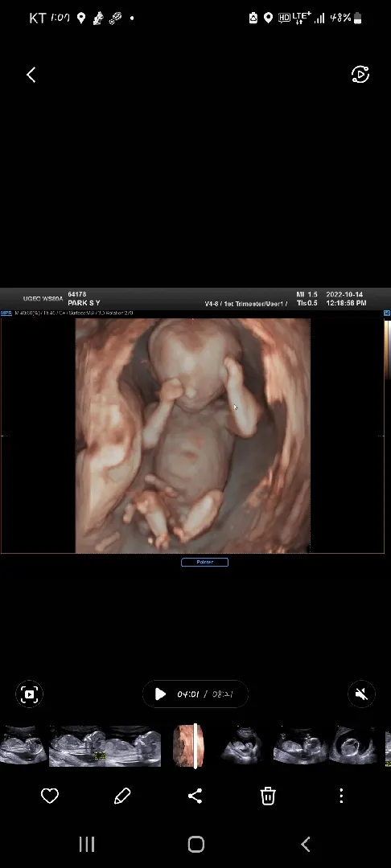Capture a frame with the screenshot icon
The width and height of the screenshot is (391, 868).
coord(29,694)
